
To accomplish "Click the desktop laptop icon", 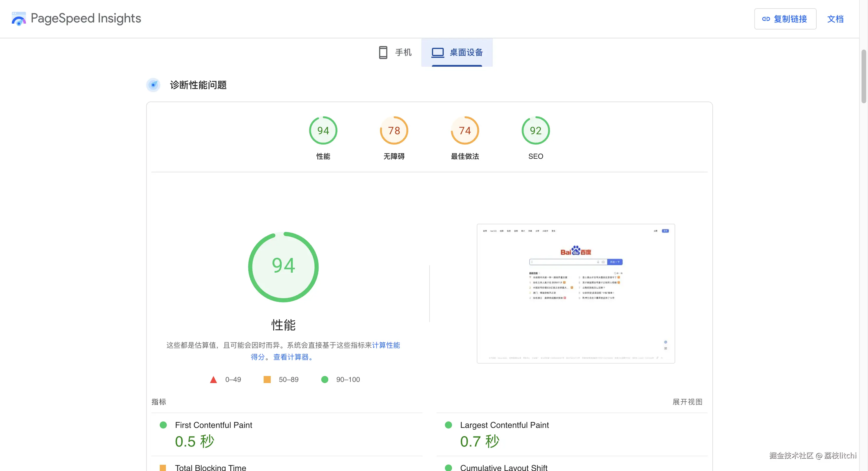I will (x=438, y=53).
